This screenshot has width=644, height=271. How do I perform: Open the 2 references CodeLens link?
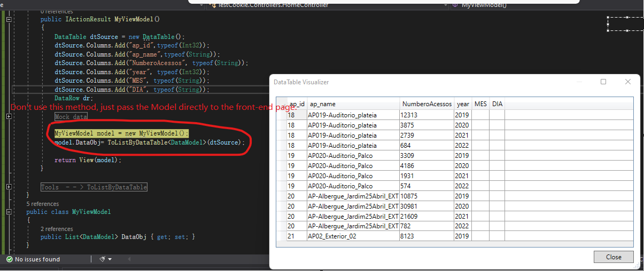[57, 229]
